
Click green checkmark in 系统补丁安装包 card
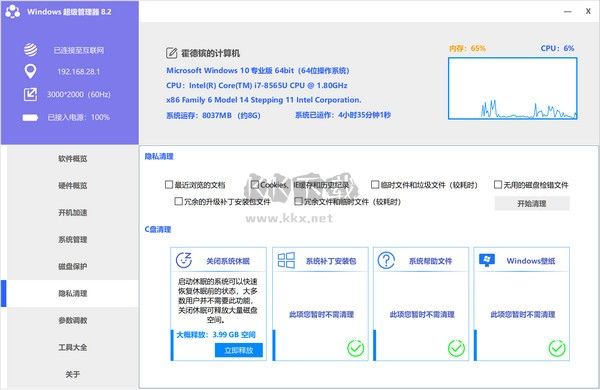coord(355,348)
